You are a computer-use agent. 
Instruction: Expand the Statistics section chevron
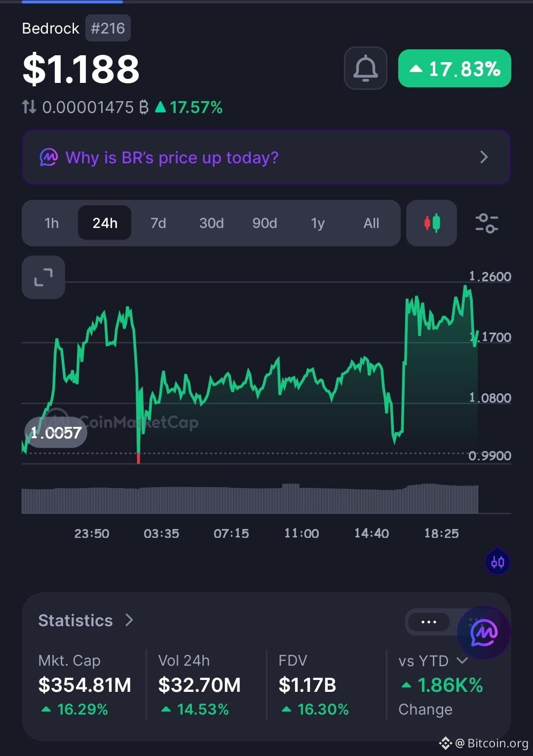click(129, 620)
